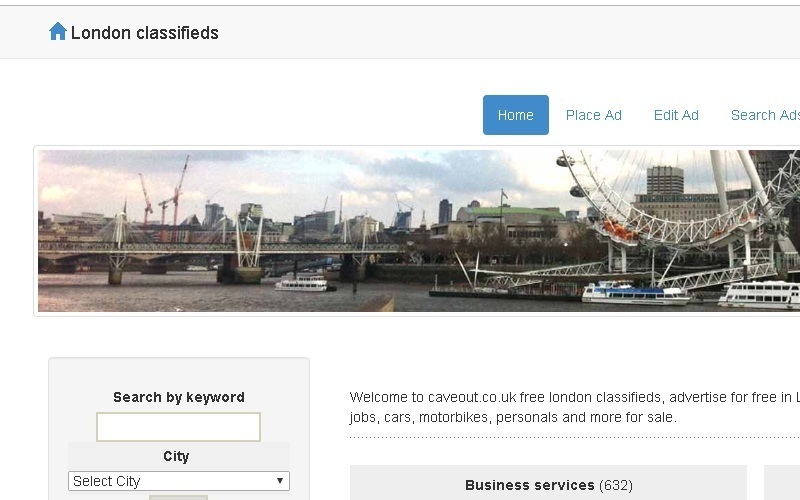This screenshot has width=800, height=500.
Task: Click the City dropdown arrow
Action: 280,481
